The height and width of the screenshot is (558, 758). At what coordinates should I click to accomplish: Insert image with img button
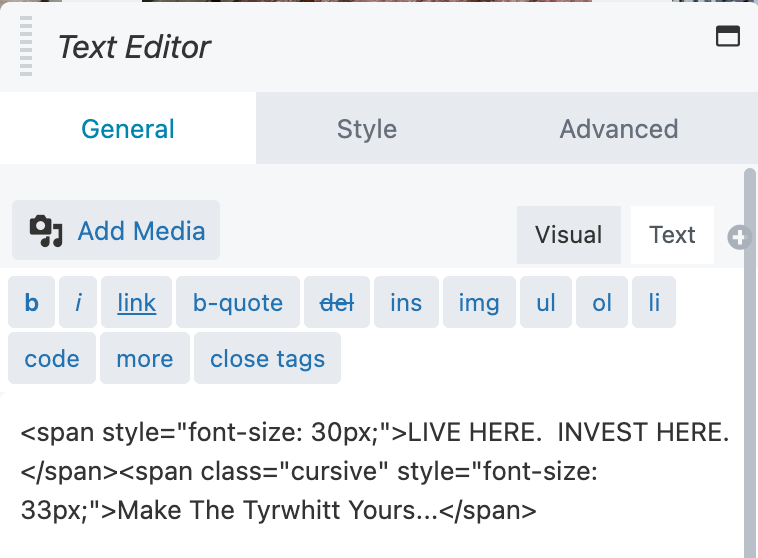(x=479, y=302)
